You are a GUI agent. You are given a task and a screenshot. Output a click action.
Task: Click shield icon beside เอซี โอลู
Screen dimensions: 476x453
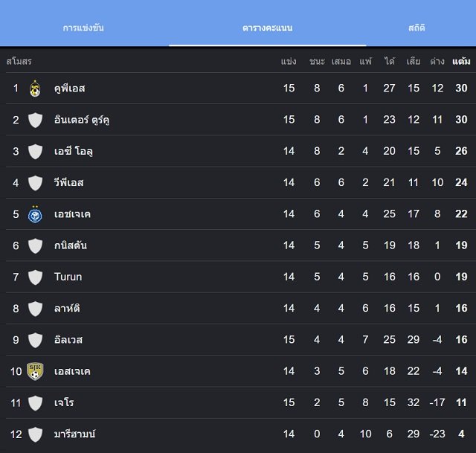35,152
